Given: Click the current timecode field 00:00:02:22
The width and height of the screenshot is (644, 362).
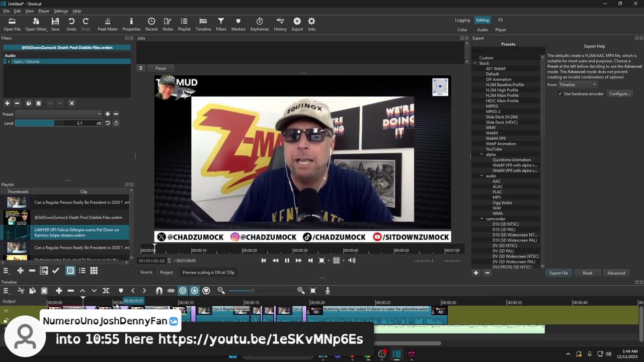Looking at the screenshot, I should [x=152, y=260].
